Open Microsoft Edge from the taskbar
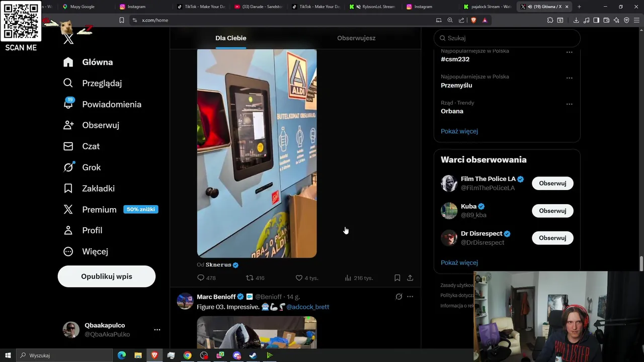The width and height of the screenshot is (644, 362). pos(121,355)
